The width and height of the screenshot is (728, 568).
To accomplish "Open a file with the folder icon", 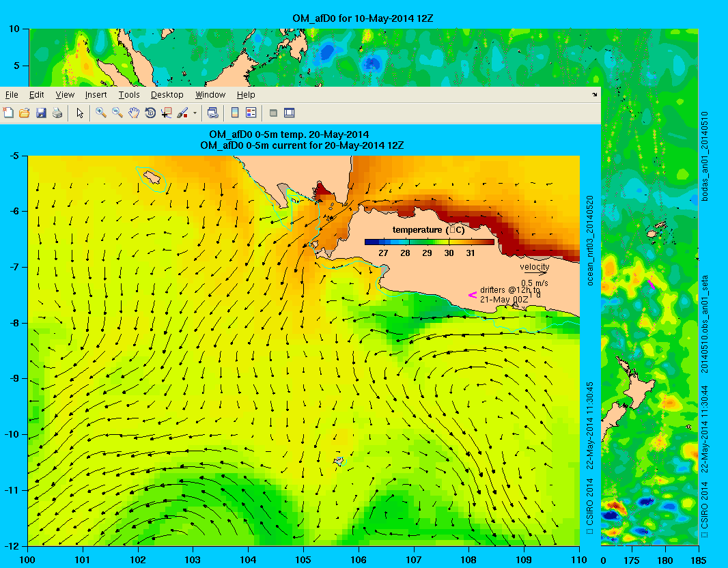I will pyautogui.click(x=25, y=113).
